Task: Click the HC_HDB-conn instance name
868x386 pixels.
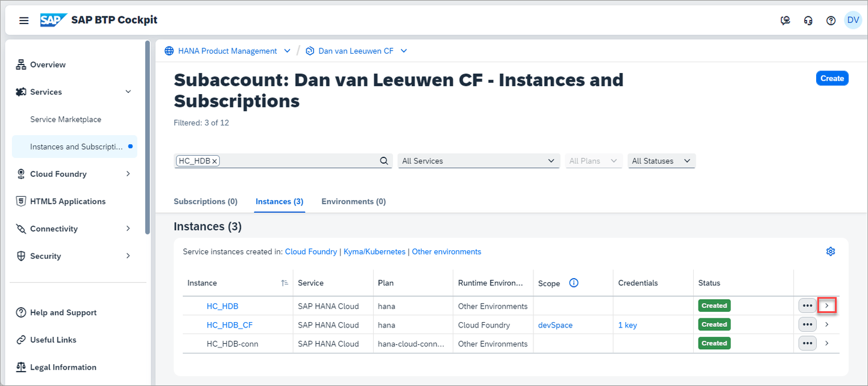Action: coord(232,344)
